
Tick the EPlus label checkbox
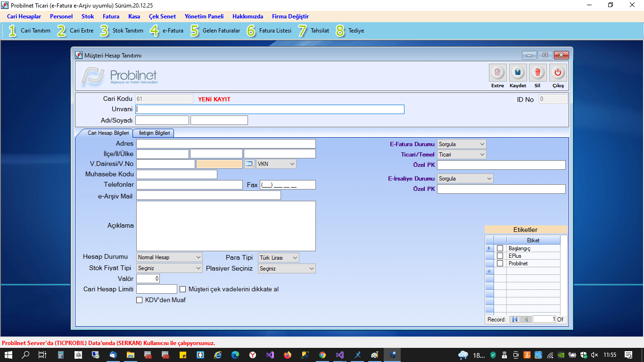point(500,256)
